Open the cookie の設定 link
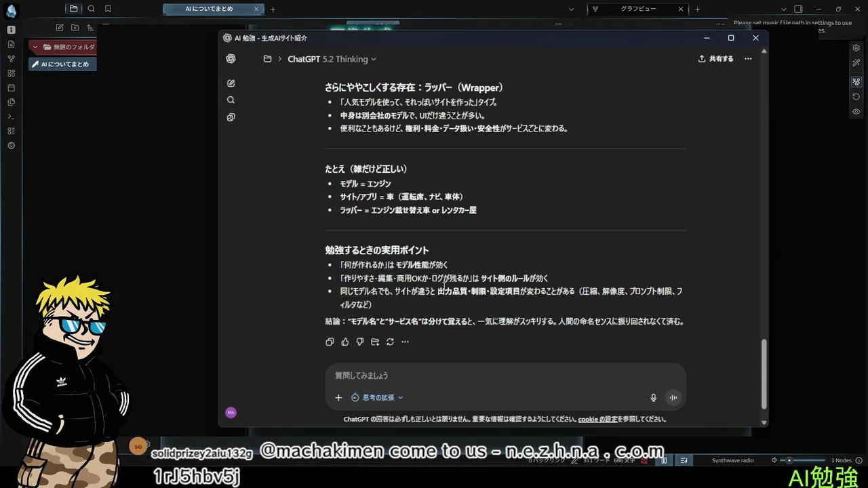This screenshot has width=868, height=488. [598, 419]
